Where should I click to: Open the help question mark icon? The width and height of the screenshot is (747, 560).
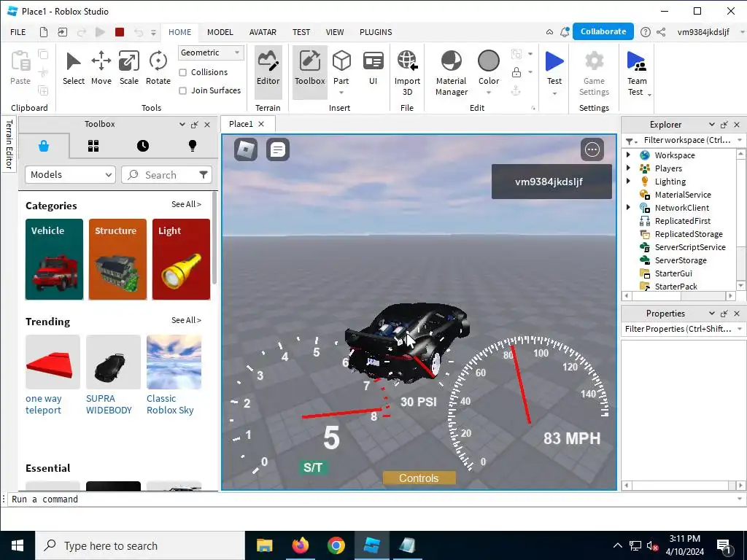[x=645, y=32]
